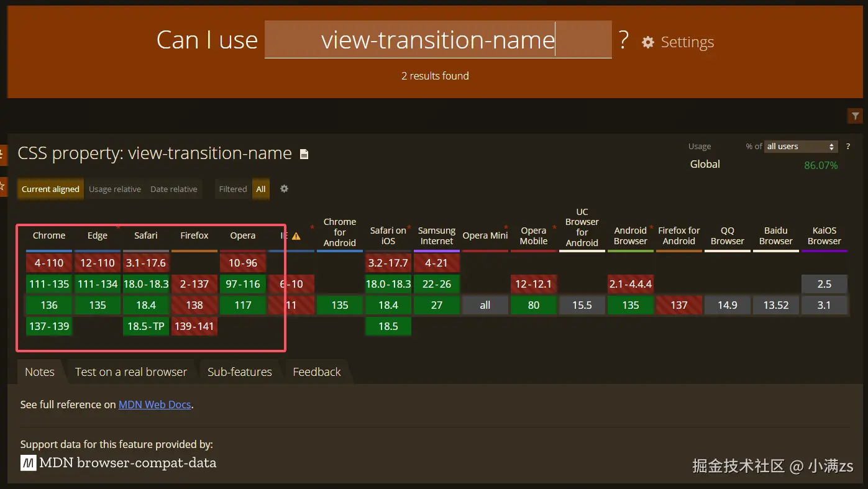Select Baidu Browser 13.52 cell

pyautogui.click(x=776, y=305)
